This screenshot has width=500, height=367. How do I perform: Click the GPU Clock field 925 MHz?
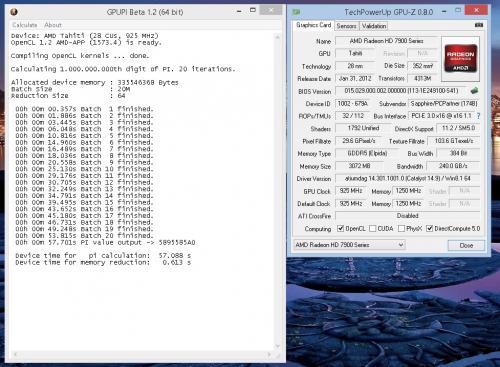(351, 191)
